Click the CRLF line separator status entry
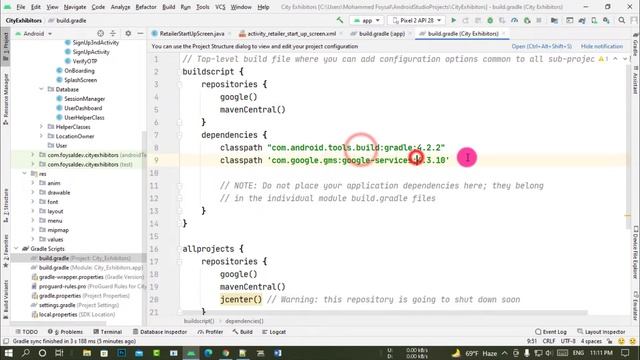Screen dimensions: 640x360 549,341
